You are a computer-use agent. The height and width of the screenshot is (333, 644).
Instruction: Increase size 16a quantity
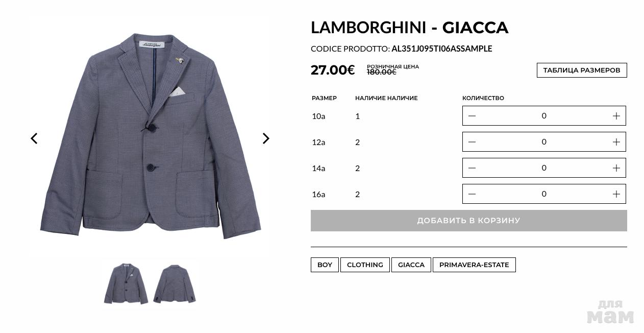point(616,194)
